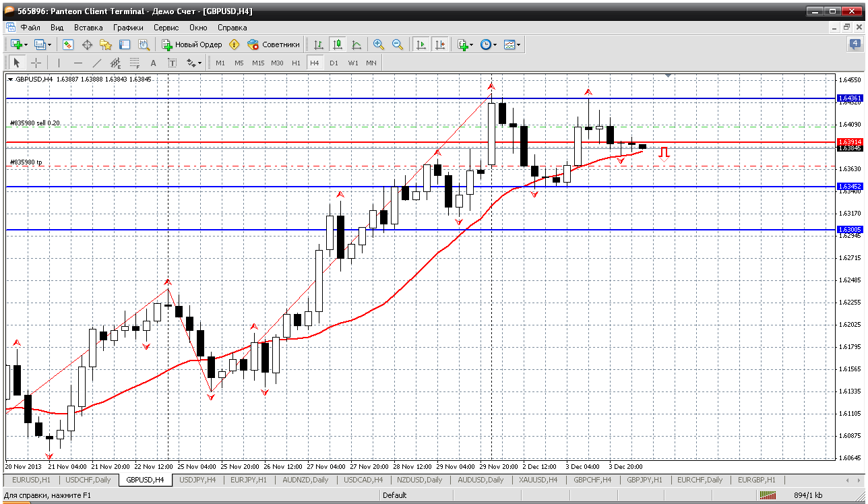This screenshot has width=868, height=504.
Task: Click the 1.64361 price level label
Action: (x=850, y=98)
